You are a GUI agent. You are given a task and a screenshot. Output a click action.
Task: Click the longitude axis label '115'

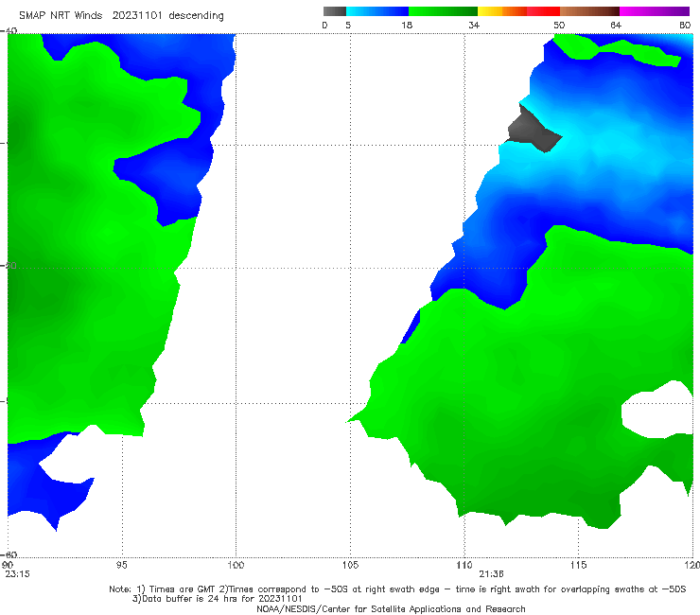click(x=579, y=565)
